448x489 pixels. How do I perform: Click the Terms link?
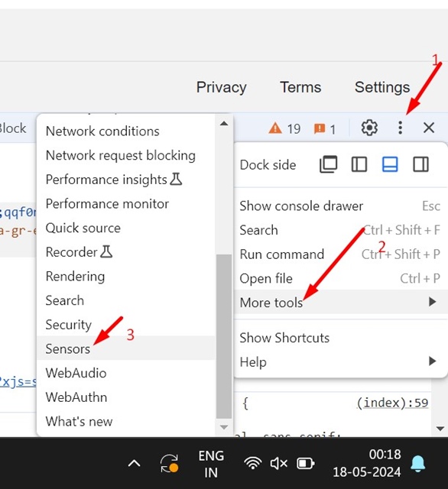300,87
